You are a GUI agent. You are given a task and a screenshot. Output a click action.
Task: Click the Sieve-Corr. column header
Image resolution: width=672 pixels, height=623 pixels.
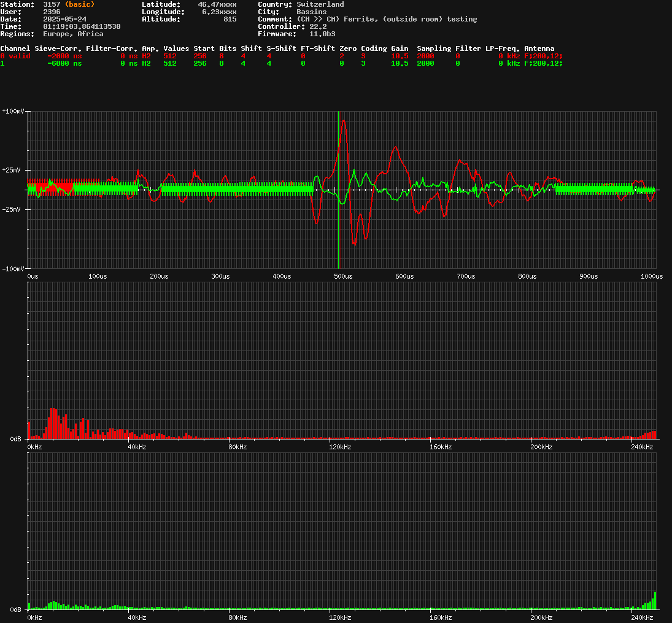(x=58, y=48)
